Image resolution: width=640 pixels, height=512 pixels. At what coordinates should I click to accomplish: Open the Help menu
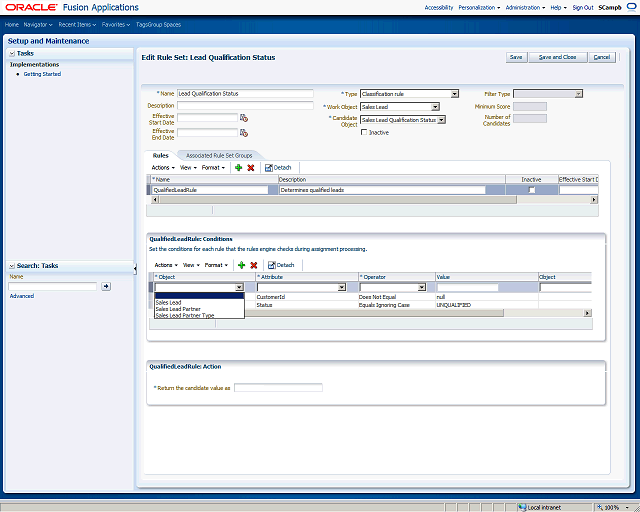(x=558, y=7)
